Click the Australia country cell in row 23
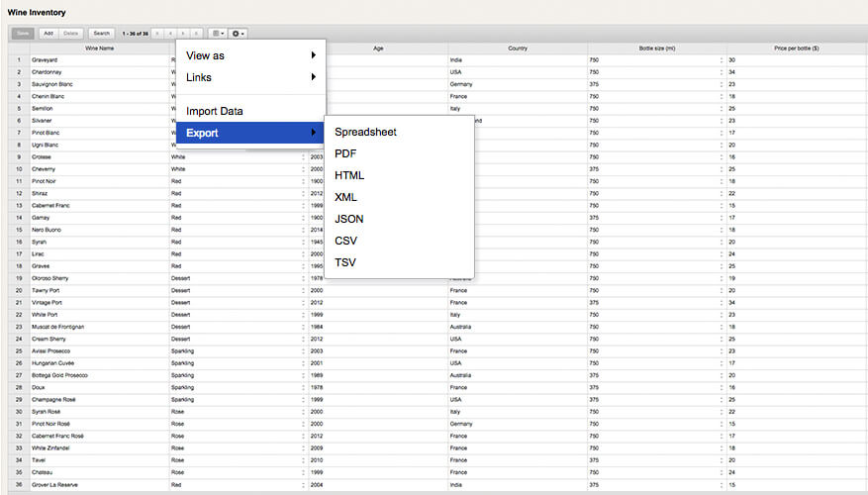The height and width of the screenshot is (495, 868). (518, 327)
